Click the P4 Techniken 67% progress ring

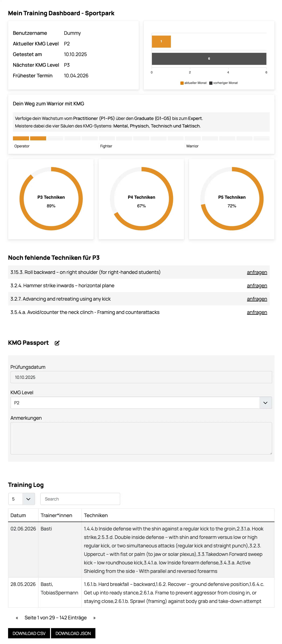coord(141,199)
